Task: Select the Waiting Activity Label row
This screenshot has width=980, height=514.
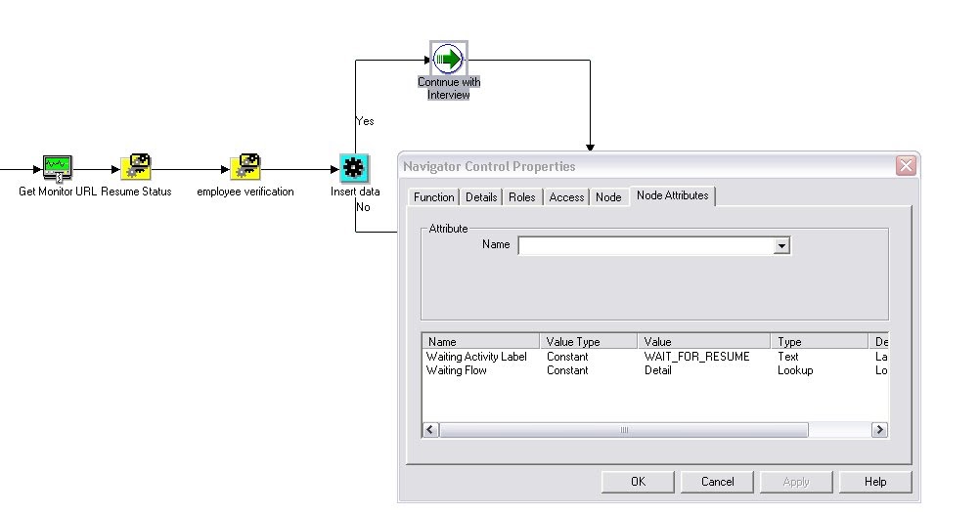Action: 655,357
